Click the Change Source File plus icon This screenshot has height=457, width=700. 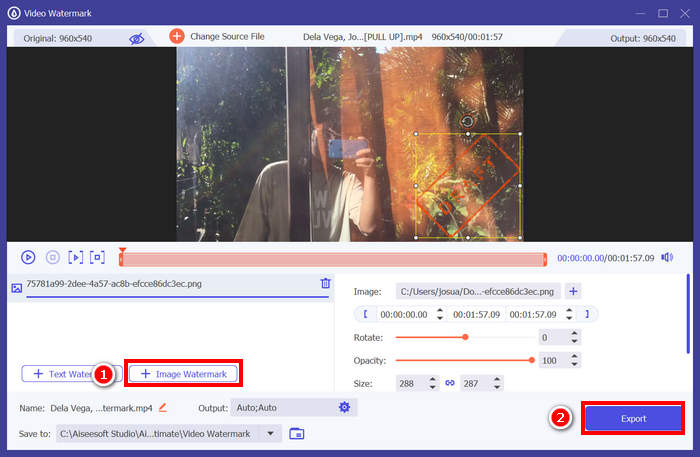tap(177, 36)
